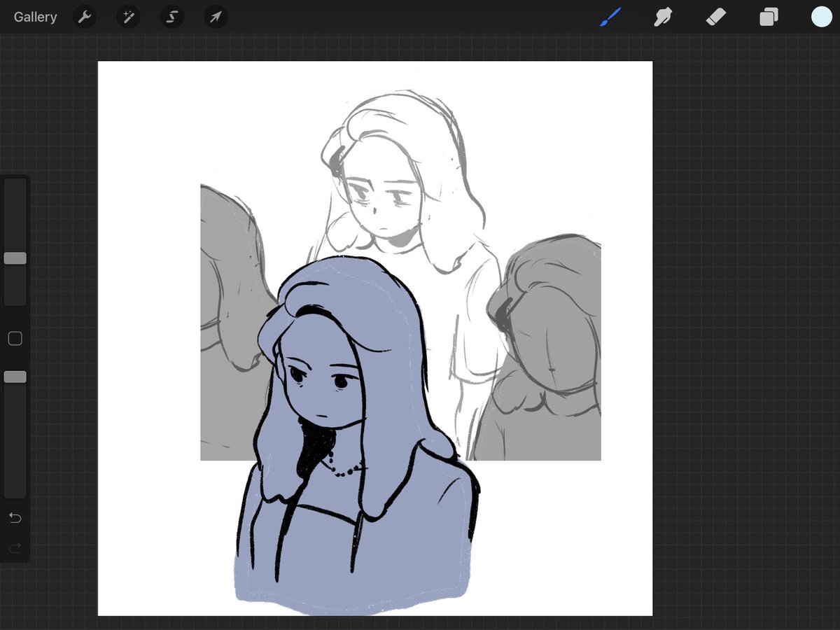Click the brush size slider handle
840x630 pixels.
[x=15, y=258]
